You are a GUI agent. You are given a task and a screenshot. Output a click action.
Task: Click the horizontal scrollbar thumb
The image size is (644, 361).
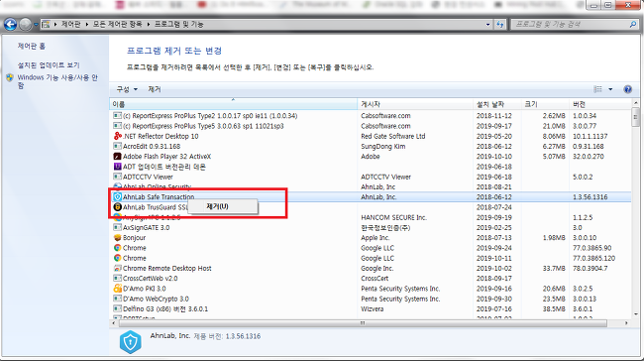[x=363, y=323]
